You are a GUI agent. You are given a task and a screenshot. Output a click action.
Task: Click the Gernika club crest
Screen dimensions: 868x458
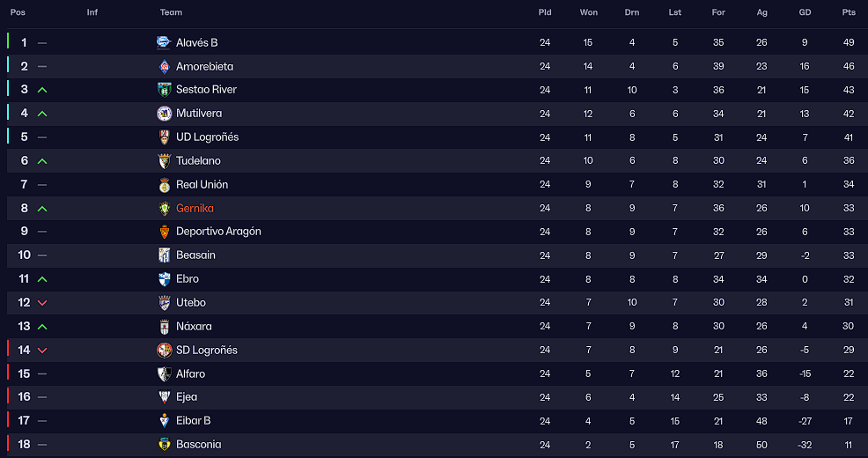164,208
